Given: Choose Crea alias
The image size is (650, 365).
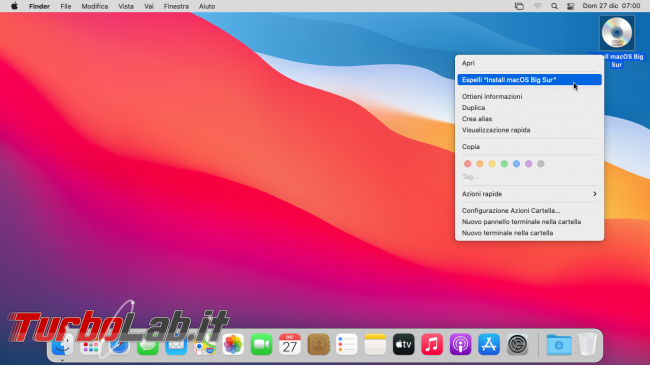Looking at the screenshot, I should tap(529, 119).
